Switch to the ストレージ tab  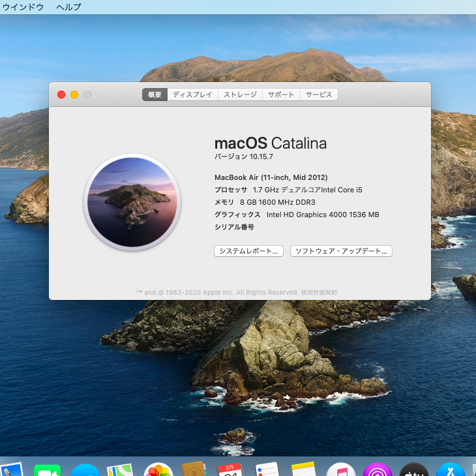click(240, 95)
